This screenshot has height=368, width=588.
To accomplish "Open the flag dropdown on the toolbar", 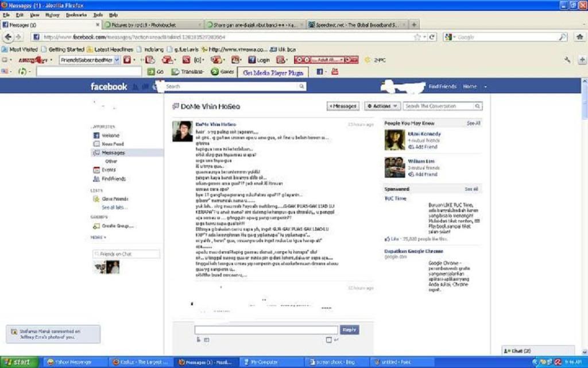I will coord(6,71).
